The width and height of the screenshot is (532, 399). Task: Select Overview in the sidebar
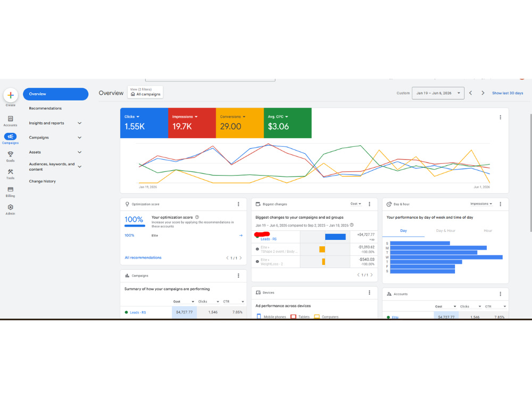point(56,94)
